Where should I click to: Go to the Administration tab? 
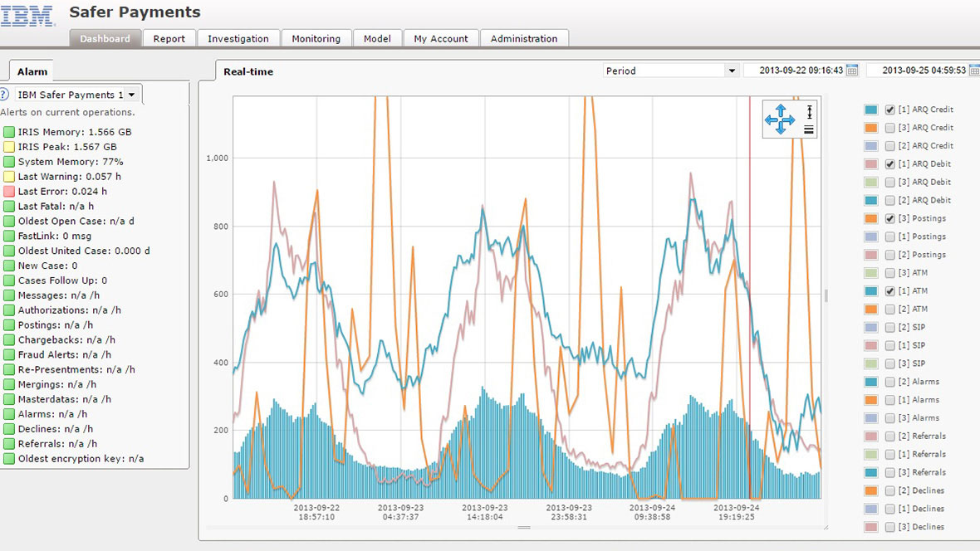523,39
